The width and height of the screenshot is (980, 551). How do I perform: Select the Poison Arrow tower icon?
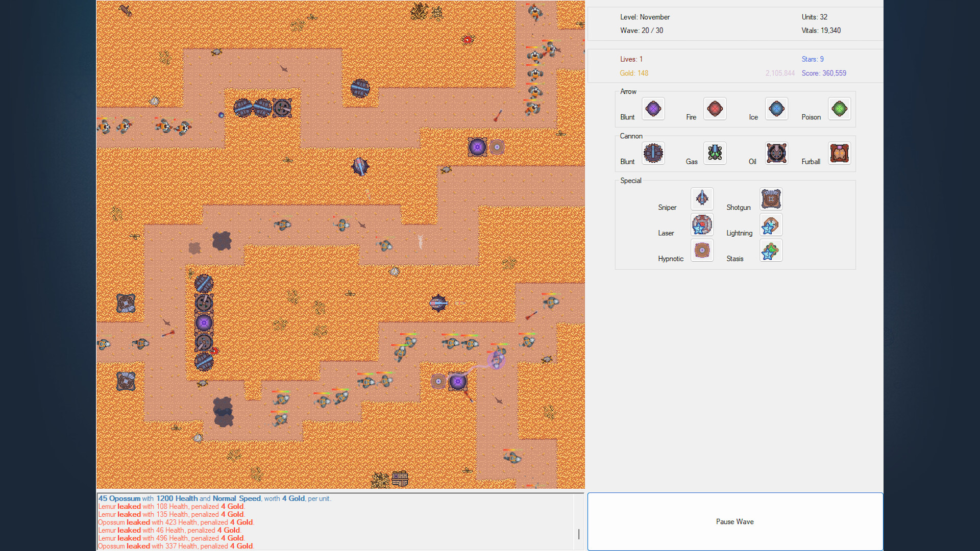(839, 109)
